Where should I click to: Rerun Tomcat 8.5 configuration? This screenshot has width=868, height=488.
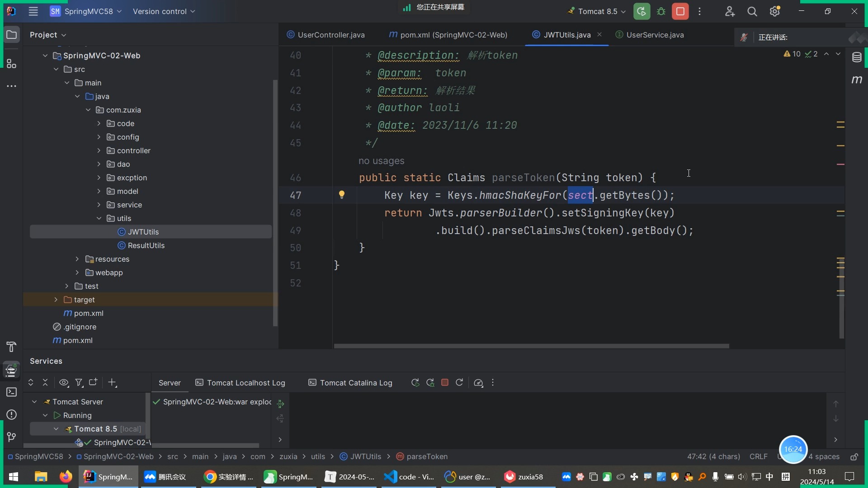coord(642,11)
